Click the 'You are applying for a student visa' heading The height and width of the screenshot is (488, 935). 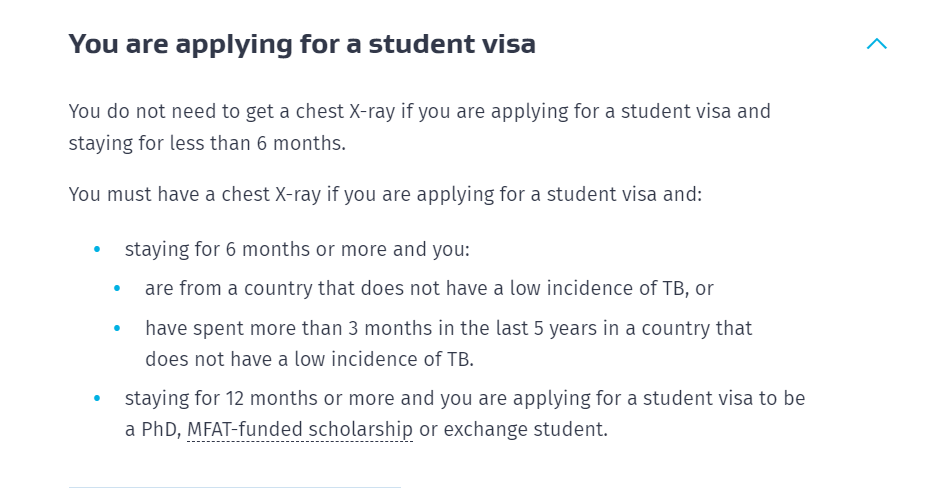[x=302, y=44]
